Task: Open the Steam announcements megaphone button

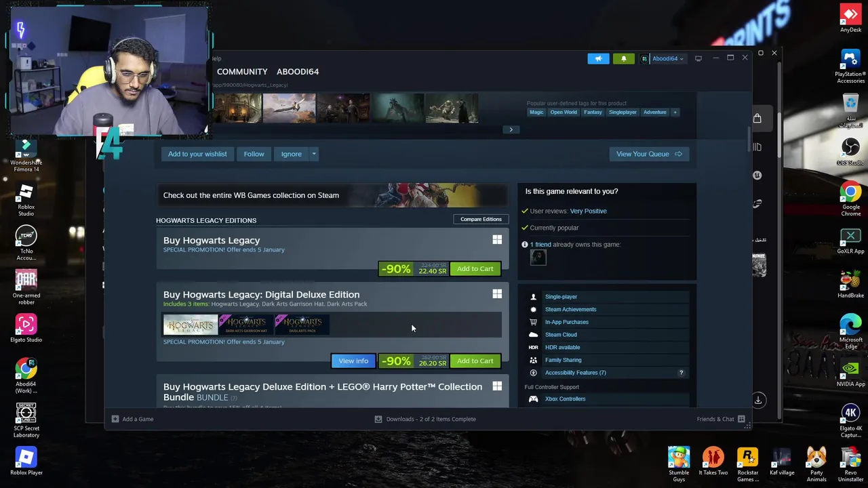Action: click(x=598, y=59)
